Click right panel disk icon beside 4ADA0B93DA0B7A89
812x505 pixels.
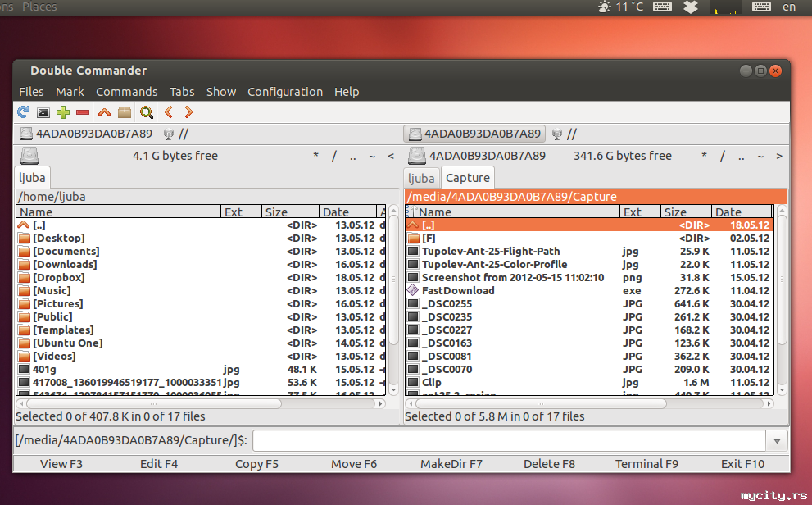(x=417, y=156)
